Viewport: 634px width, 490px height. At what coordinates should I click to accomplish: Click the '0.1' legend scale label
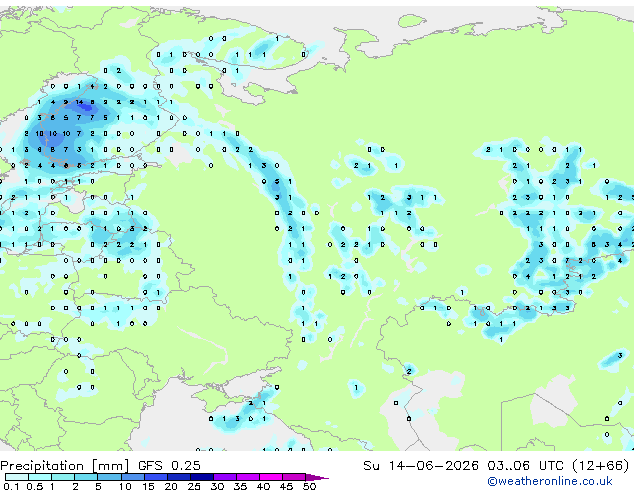pos(11,486)
